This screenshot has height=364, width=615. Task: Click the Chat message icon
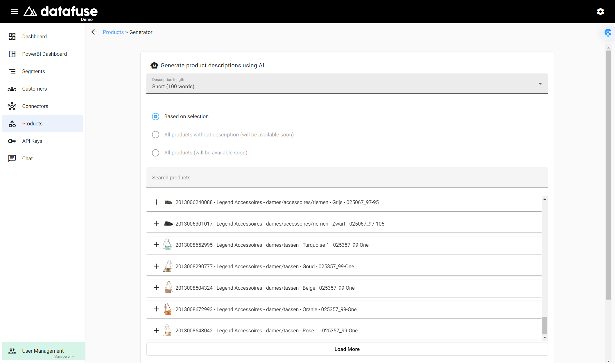tap(12, 158)
